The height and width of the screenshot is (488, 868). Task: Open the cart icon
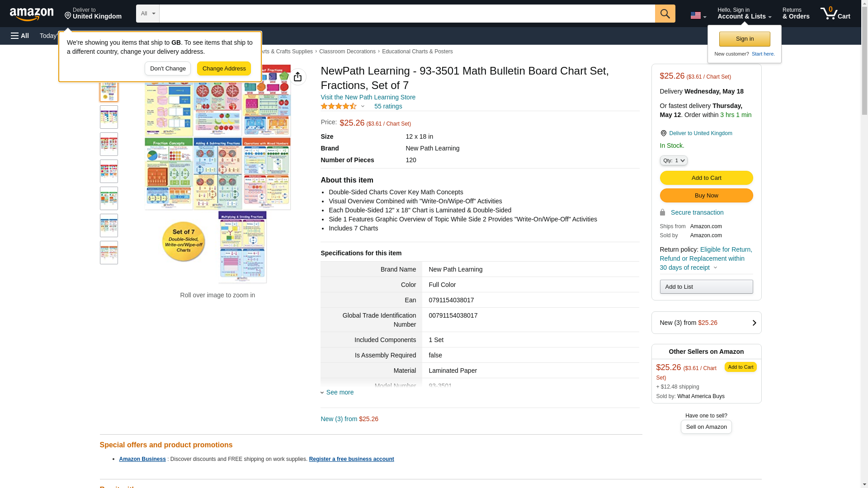pos(835,14)
